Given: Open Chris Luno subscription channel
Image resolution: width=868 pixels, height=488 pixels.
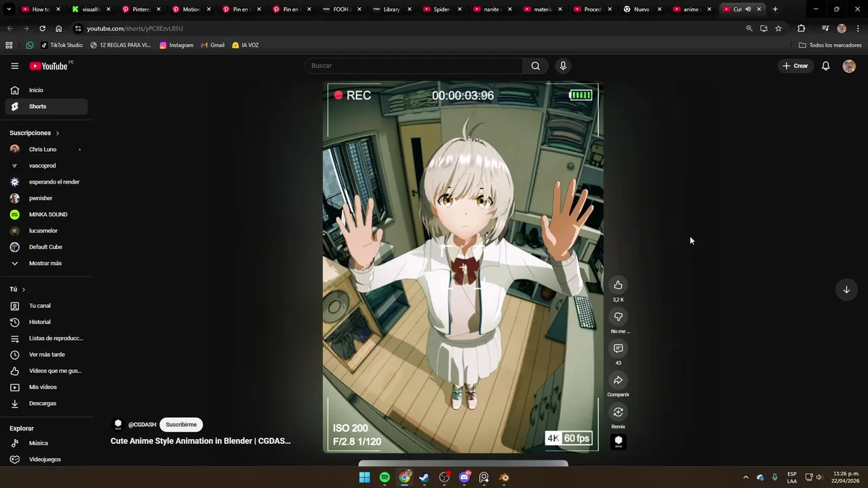Looking at the screenshot, I should point(46,149).
